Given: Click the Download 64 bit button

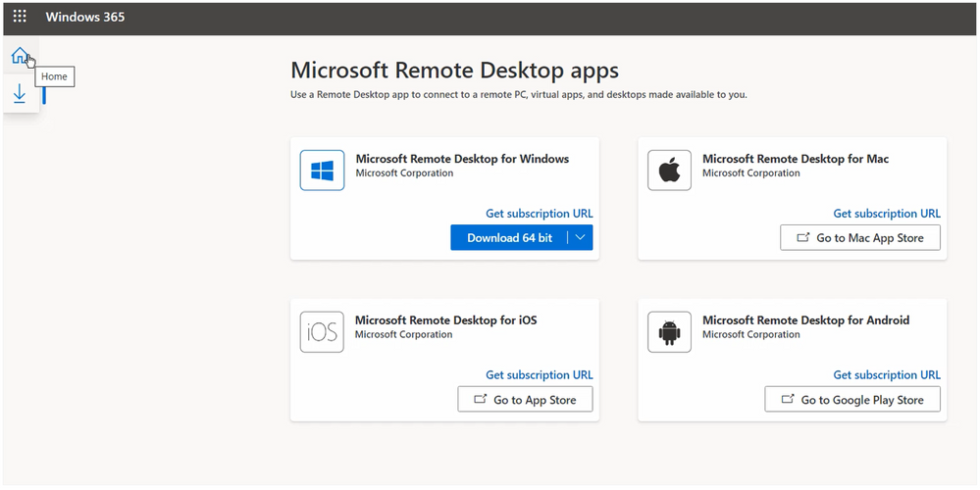Looking at the screenshot, I should click(509, 237).
